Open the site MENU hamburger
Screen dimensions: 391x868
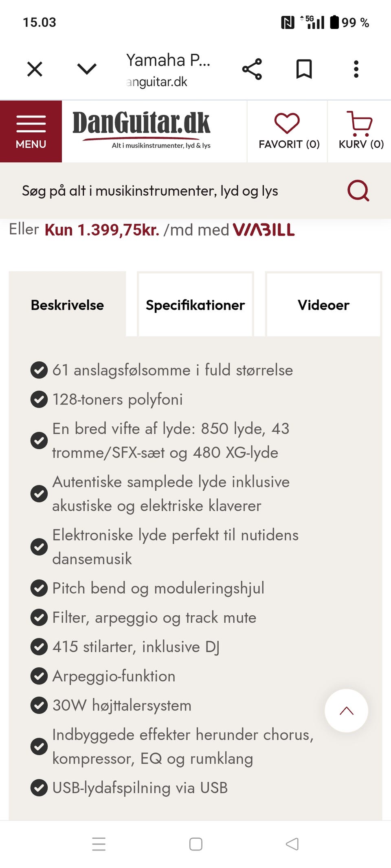pos(31,130)
